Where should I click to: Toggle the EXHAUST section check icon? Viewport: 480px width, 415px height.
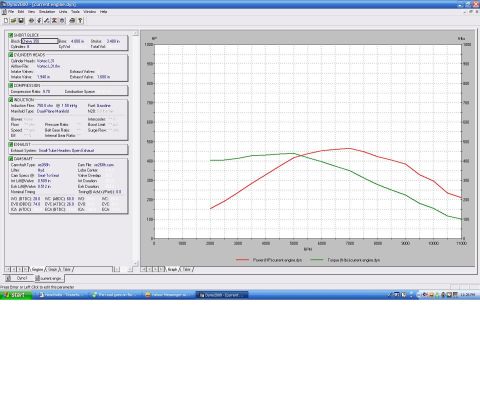11,144
